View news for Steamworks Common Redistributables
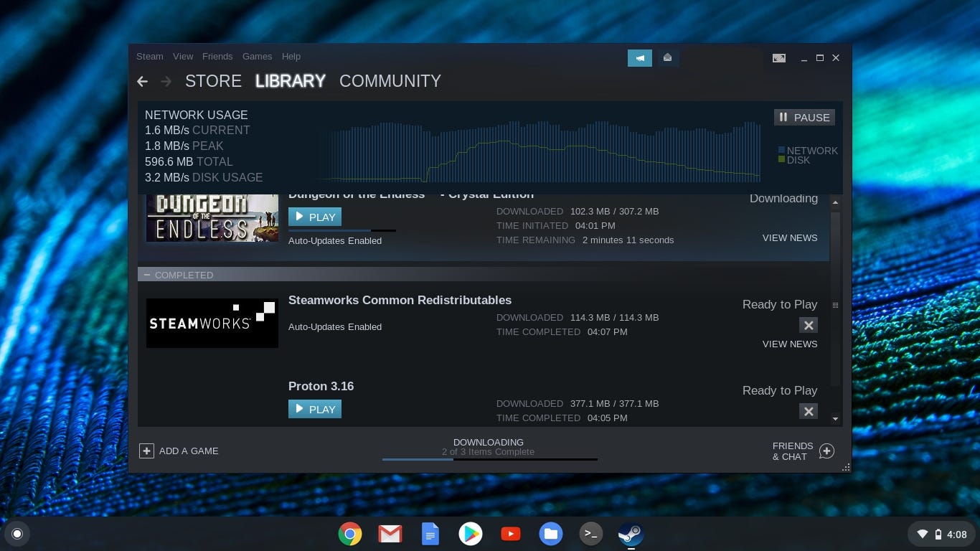 [x=790, y=344]
